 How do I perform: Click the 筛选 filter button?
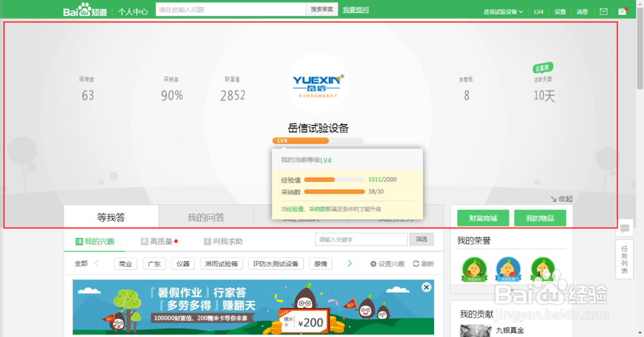421,239
